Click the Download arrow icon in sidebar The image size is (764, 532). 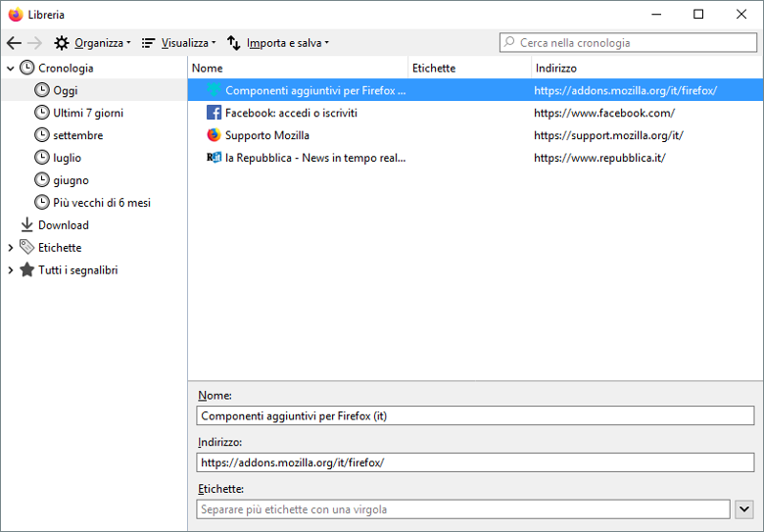pyautogui.click(x=26, y=225)
